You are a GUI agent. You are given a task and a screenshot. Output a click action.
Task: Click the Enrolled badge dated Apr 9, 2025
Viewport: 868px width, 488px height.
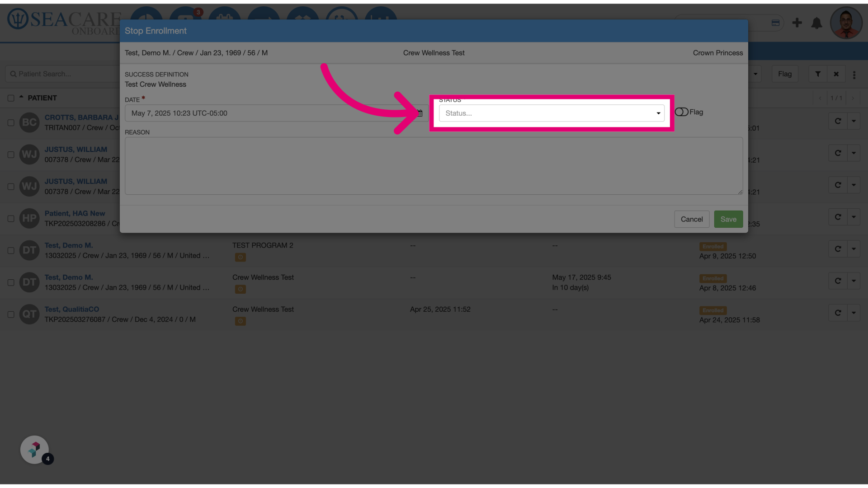713,247
